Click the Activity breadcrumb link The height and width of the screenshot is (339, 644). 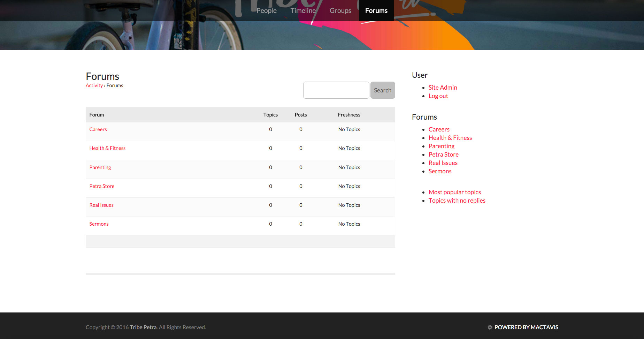pos(94,85)
